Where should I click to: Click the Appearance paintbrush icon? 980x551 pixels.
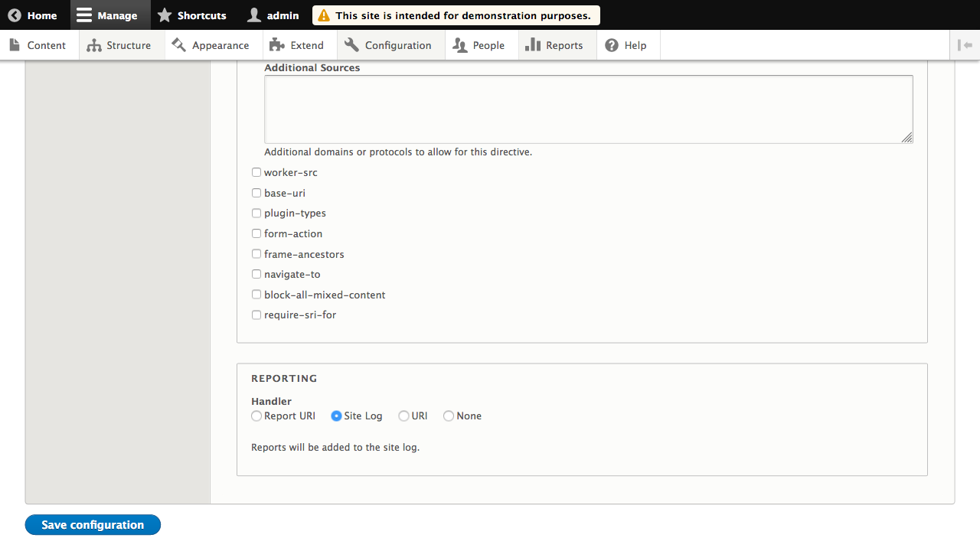pyautogui.click(x=179, y=45)
